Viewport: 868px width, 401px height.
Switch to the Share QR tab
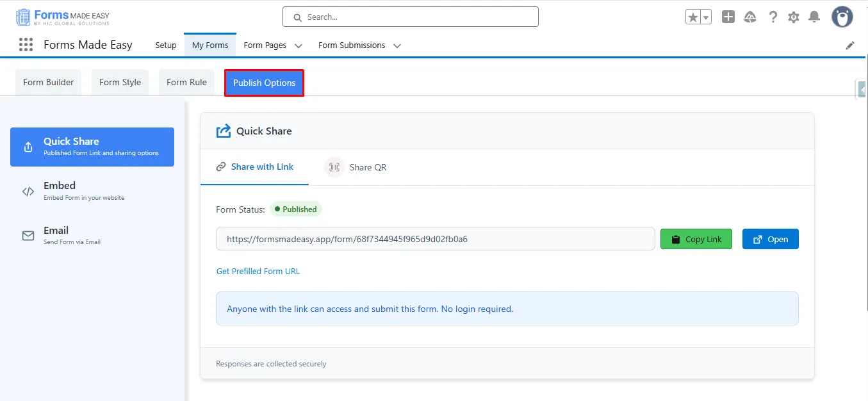point(356,167)
